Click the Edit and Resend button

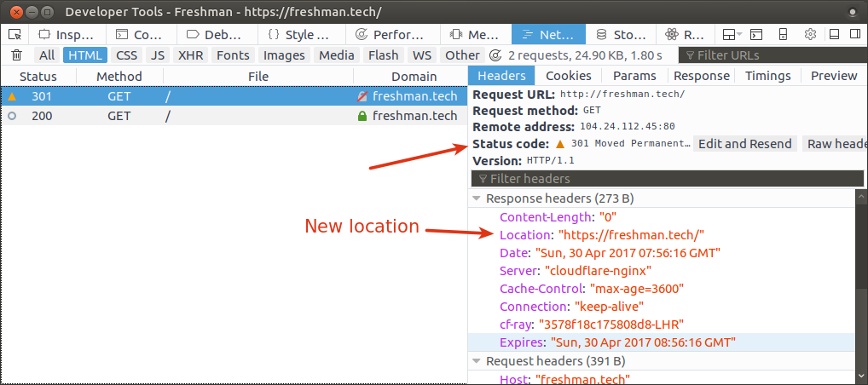tap(744, 144)
